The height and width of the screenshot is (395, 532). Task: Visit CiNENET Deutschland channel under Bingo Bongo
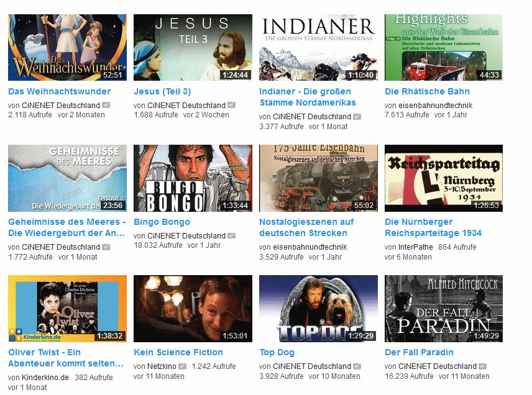click(x=186, y=235)
